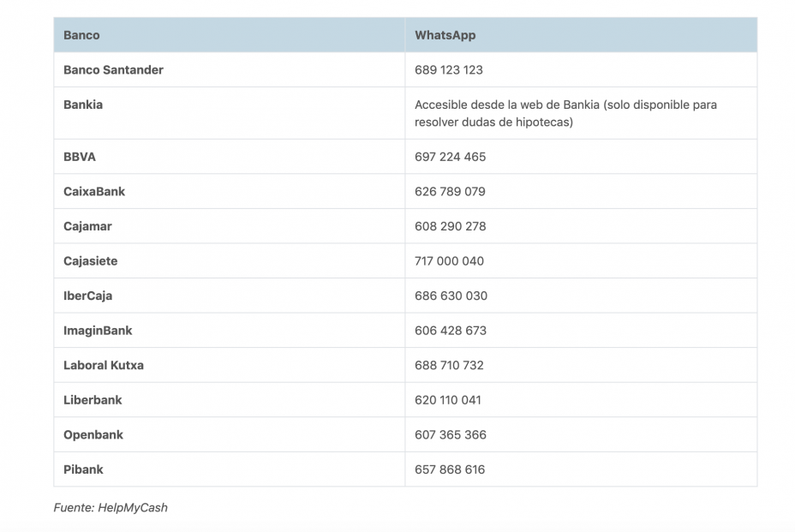Select CaixaBank's number 626 789 079
The image size is (795, 532).
(x=450, y=191)
